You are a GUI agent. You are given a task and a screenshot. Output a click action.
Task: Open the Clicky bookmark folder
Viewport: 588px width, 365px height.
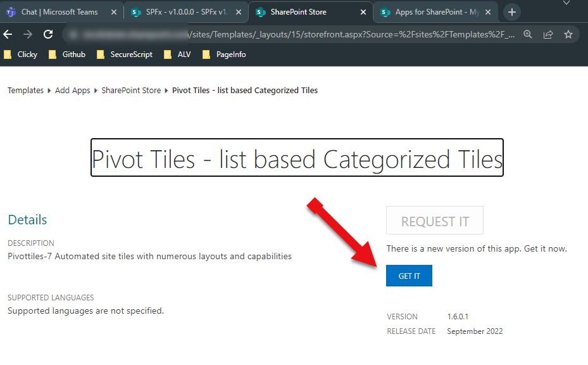click(21, 54)
